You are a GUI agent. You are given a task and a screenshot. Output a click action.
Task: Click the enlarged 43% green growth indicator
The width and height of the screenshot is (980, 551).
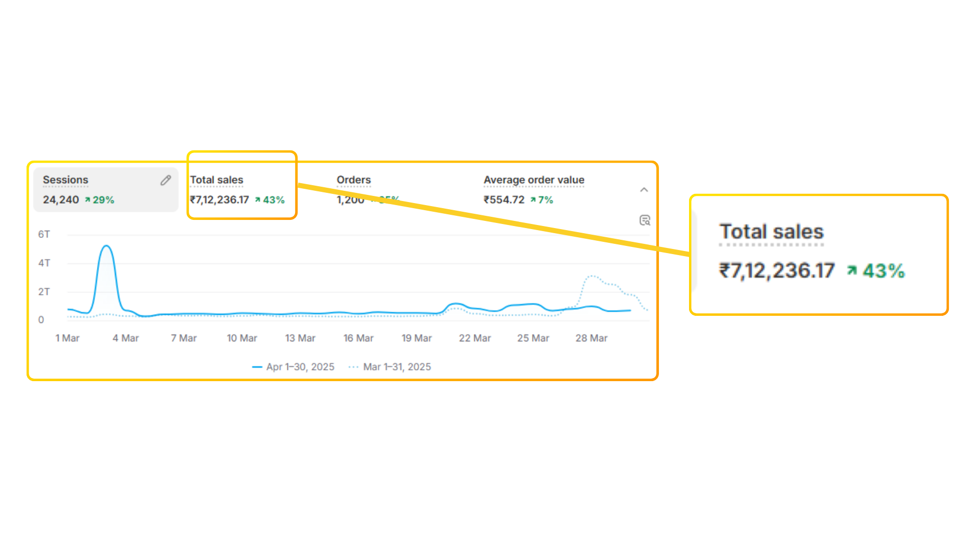[x=876, y=271]
